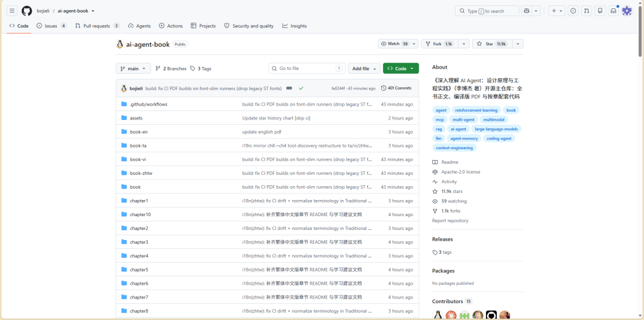Screen dimensions: 644x320
Task: Open the Copilot chat icon
Action: (x=526, y=11)
